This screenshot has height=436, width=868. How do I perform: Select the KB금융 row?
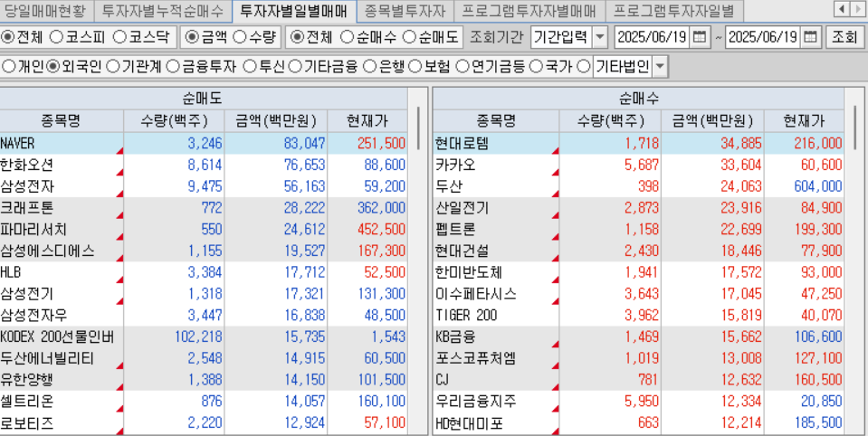pyautogui.click(x=638, y=337)
